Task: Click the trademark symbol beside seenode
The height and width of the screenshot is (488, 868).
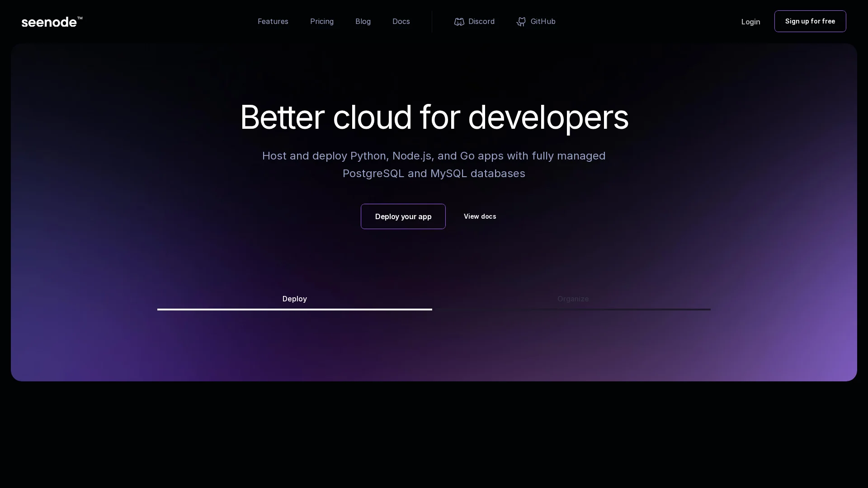Action: coord(80,19)
